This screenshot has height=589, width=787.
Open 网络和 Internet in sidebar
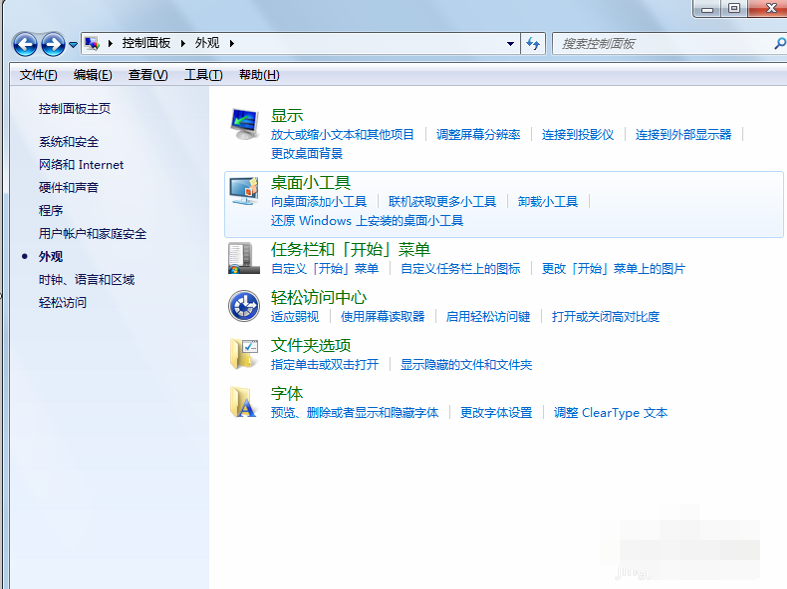pyautogui.click(x=81, y=165)
